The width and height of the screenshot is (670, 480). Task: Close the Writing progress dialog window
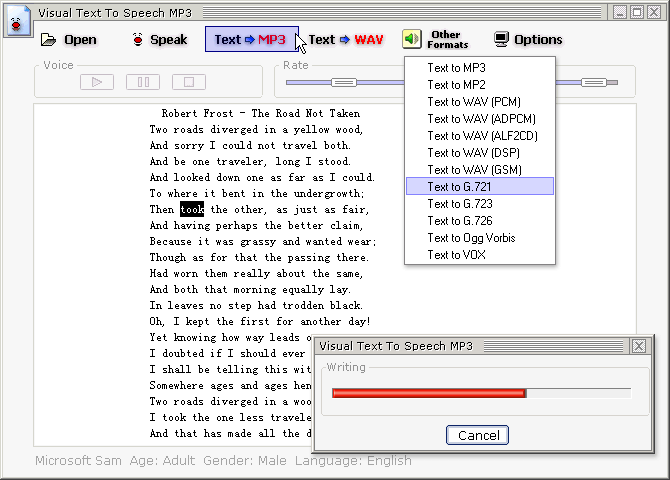639,346
